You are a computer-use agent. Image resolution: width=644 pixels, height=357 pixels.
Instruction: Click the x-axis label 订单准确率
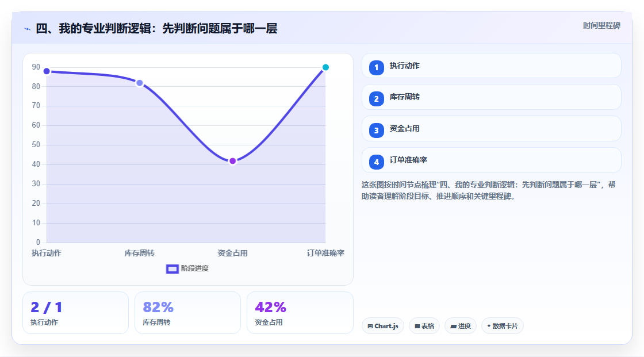tap(325, 253)
